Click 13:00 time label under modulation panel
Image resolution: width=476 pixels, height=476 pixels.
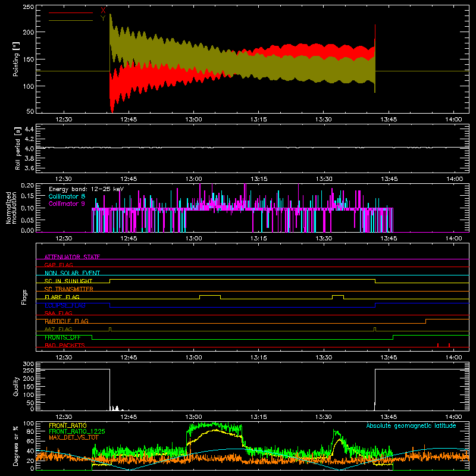pos(194,239)
